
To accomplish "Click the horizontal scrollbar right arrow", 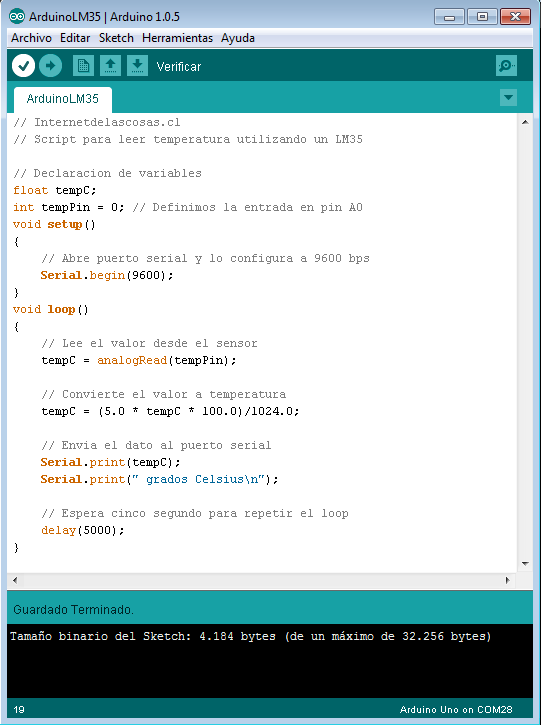I will [508, 580].
